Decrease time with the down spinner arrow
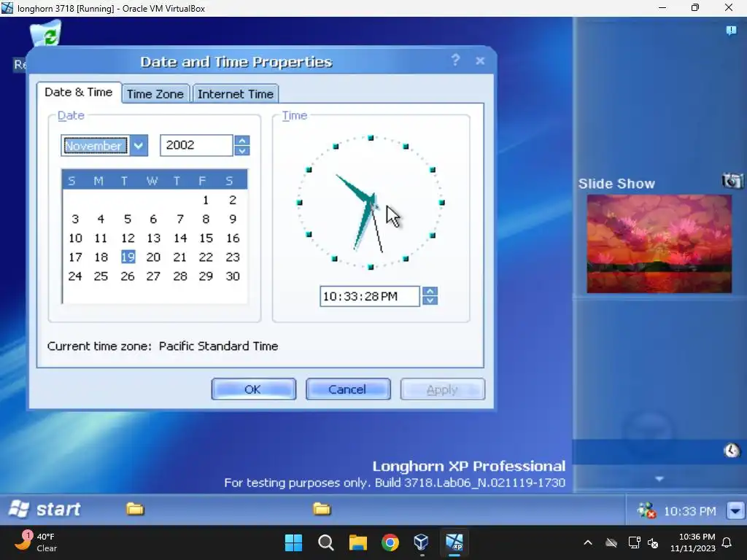747x560 pixels. pos(430,300)
